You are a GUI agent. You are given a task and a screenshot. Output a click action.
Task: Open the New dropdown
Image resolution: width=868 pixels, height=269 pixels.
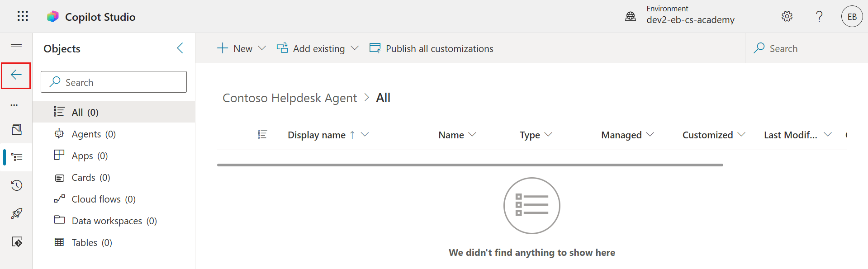242,48
